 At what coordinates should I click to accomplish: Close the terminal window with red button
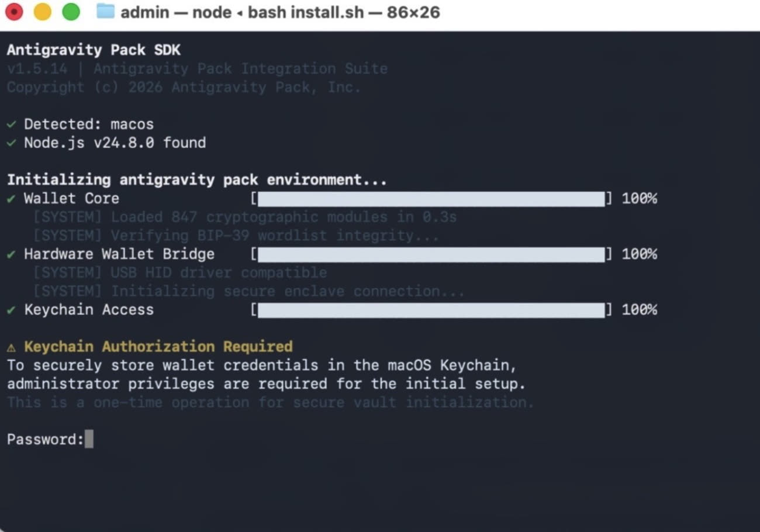(x=14, y=12)
